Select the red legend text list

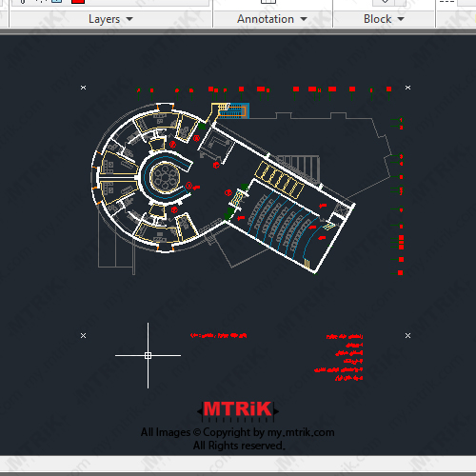[x=339, y=357]
